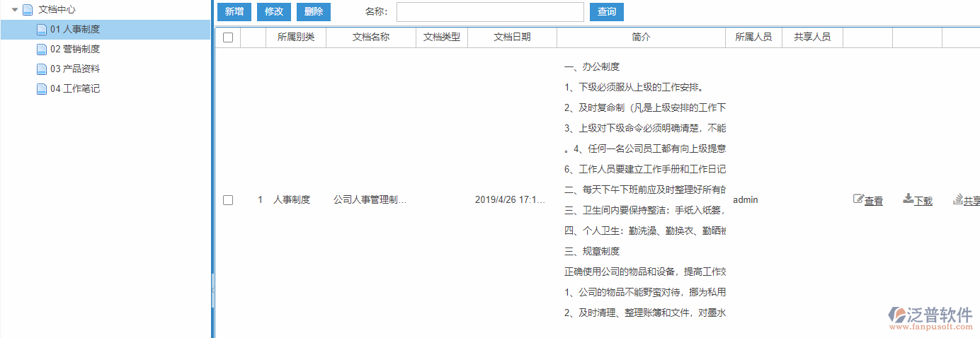Screen dimensions: 980x338
Task: Click the 查看 view icon in row 1
Action: pos(858,199)
